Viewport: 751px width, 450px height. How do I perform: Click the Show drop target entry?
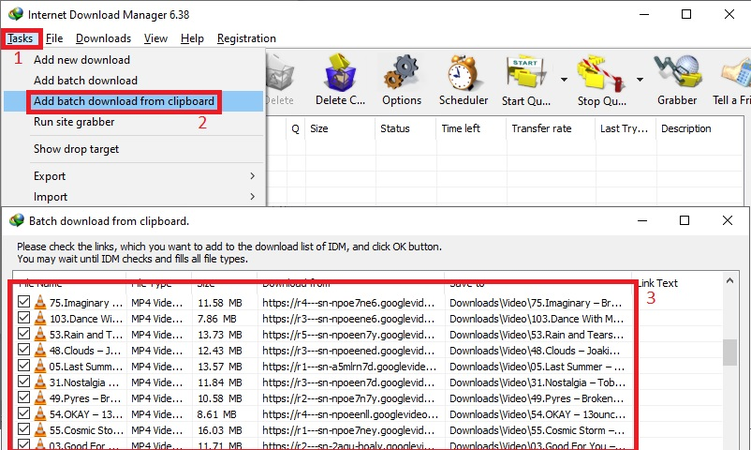tap(76, 149)
